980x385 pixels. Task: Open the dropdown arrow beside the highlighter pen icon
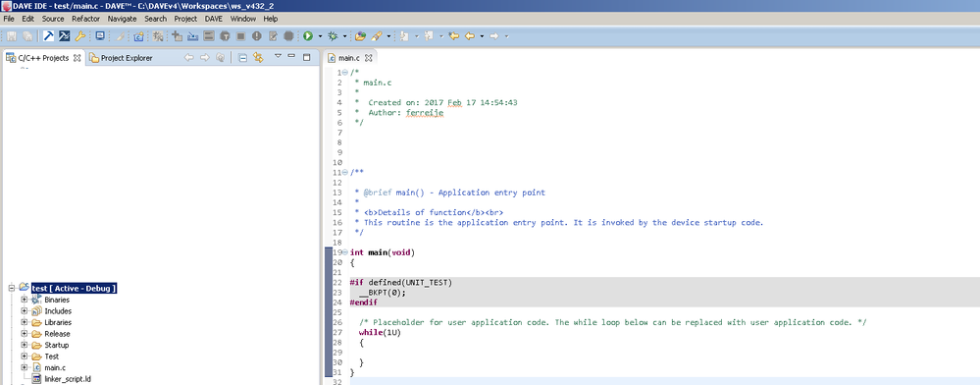[x=388, y=36]
